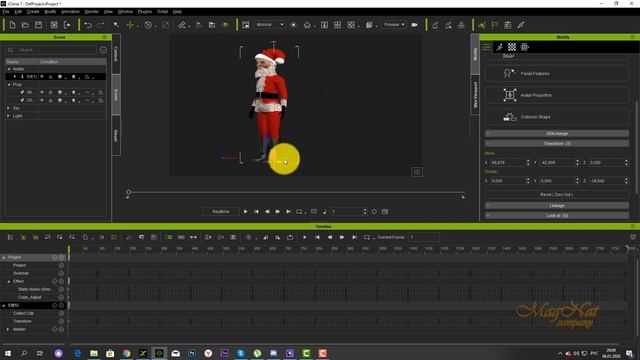Click the Avatar Proportion button

[557, 95]
